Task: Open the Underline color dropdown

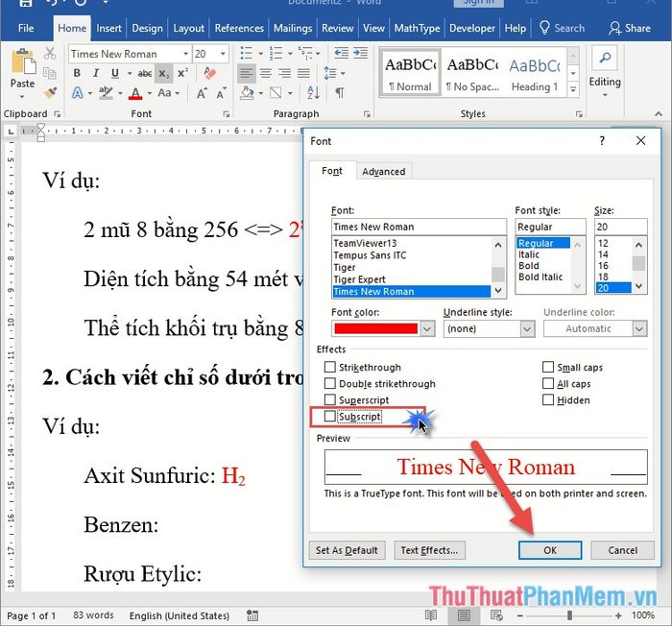Action: [x=639, y=329]
